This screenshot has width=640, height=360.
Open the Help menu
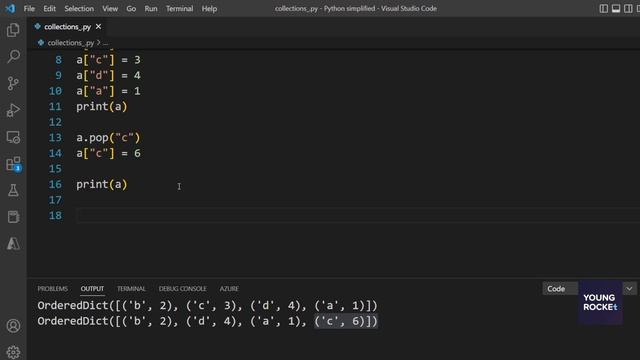point(209,9)
